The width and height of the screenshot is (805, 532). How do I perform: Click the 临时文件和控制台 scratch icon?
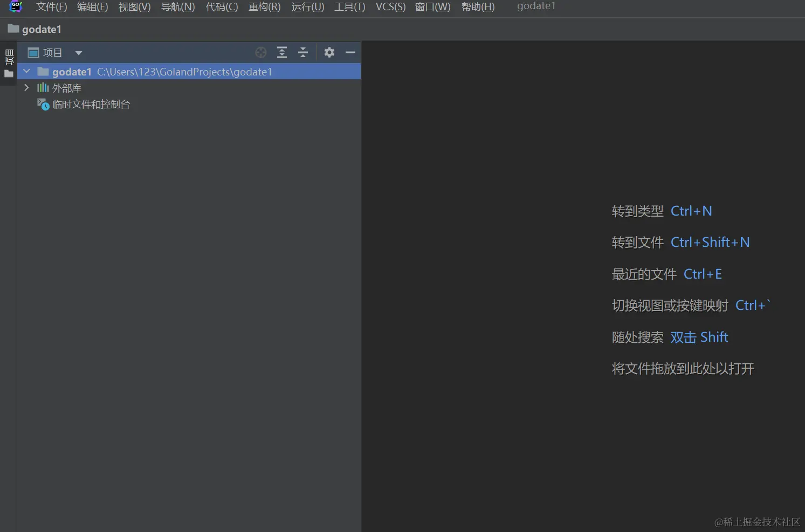click(43, 104)
